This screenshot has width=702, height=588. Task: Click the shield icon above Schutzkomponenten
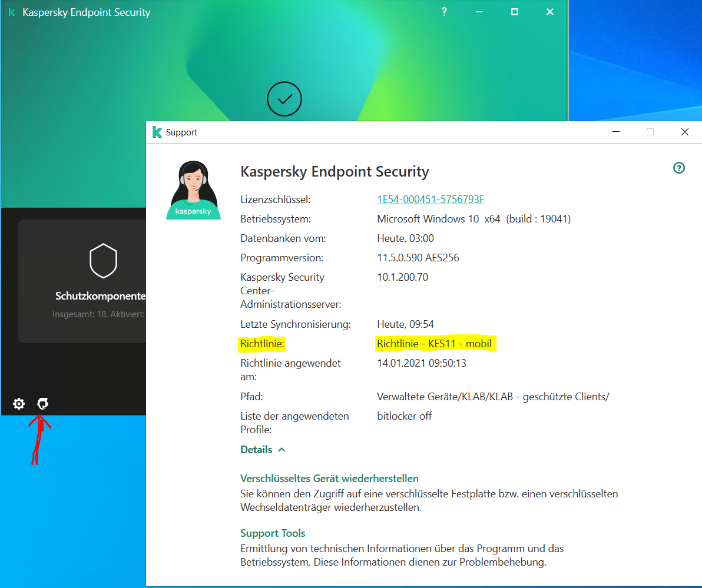pos(103,261)
